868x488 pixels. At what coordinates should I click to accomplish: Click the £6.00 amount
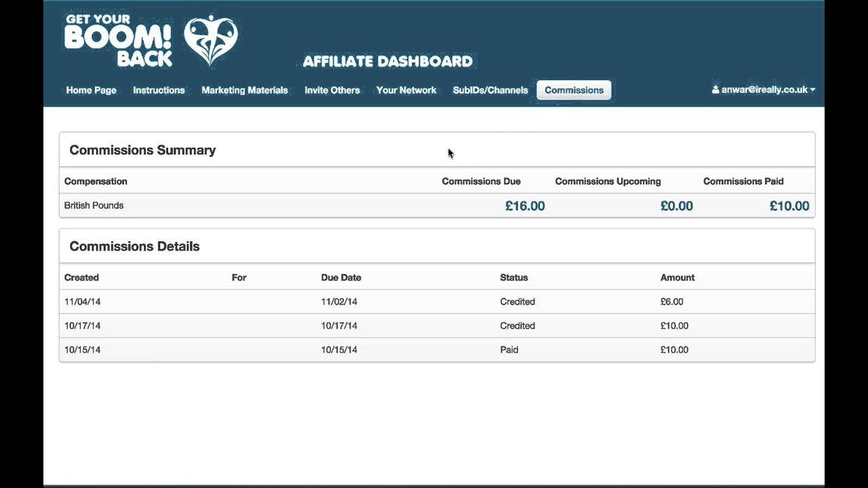pyautogui.click(x=672, y=302)
